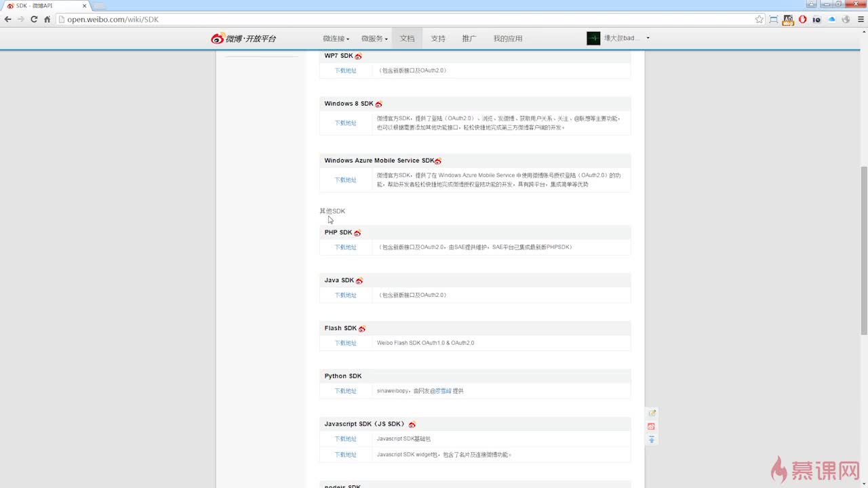Click the red Opera extension icon
868x488 pixels.
tap(803, 20)
